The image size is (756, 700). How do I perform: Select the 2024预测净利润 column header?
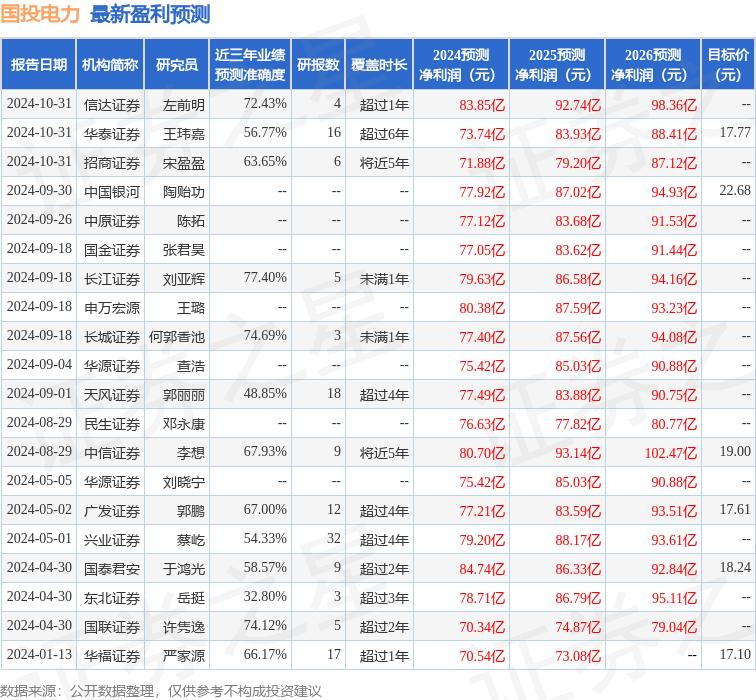coord(461,65)
